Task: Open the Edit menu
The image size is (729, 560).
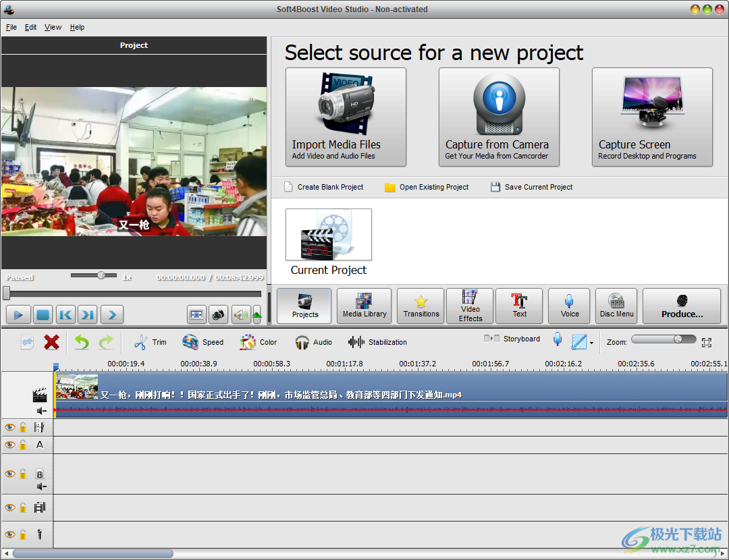Action: [30, 27]
